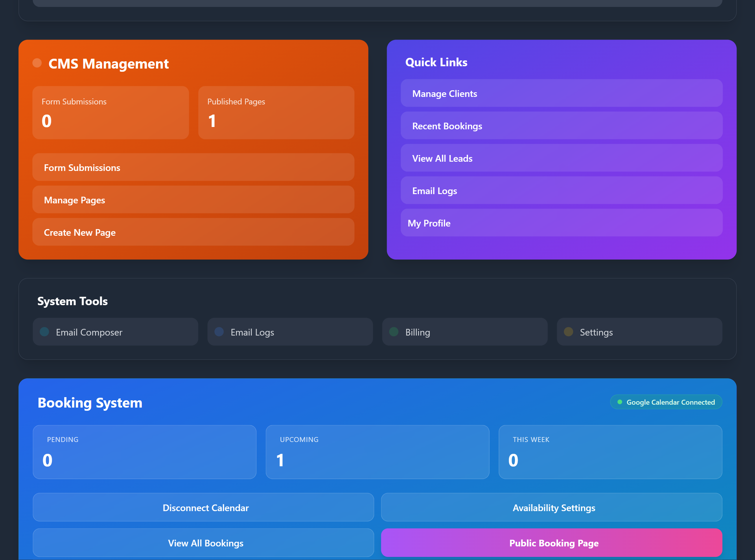755x560 pixels.
Task: Open Availability Settings for bookings
Action: pyautogui.click(x=554, y=507)
